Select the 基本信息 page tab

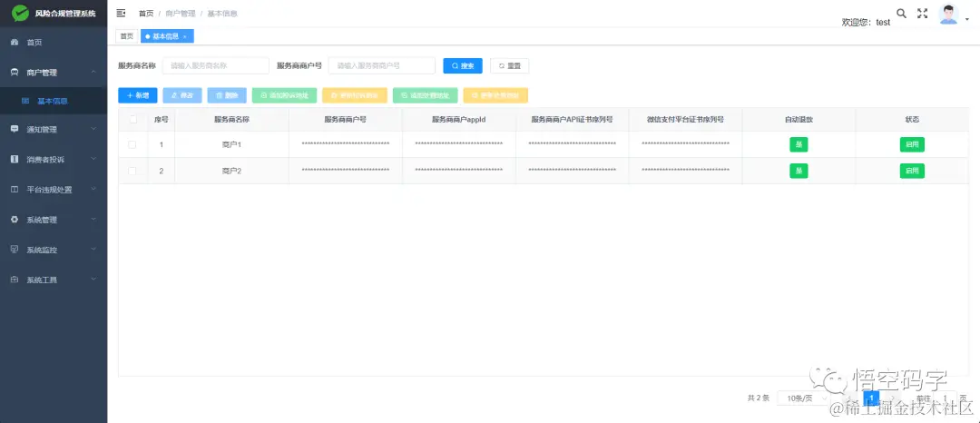(166, 36)
